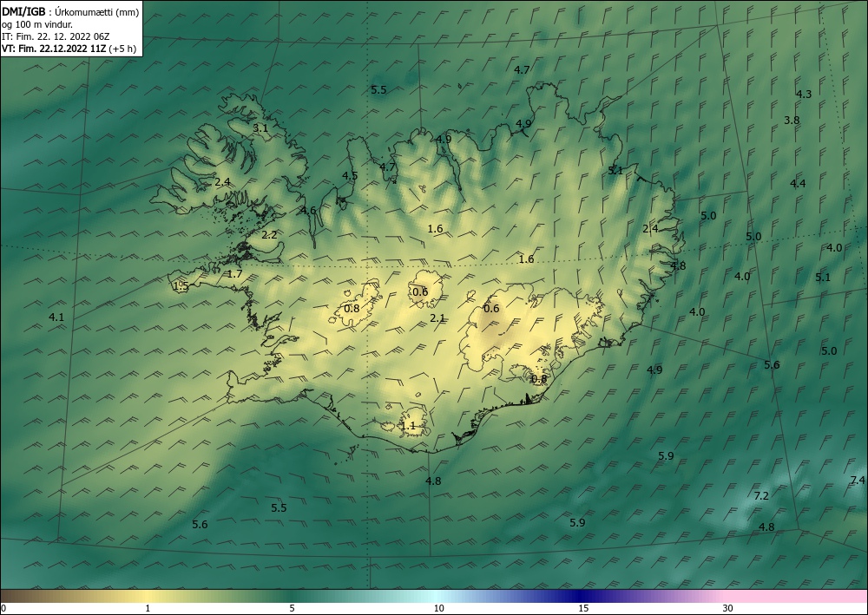
Task: Click the 10 label on the color scale
Action: coord(438,609)
